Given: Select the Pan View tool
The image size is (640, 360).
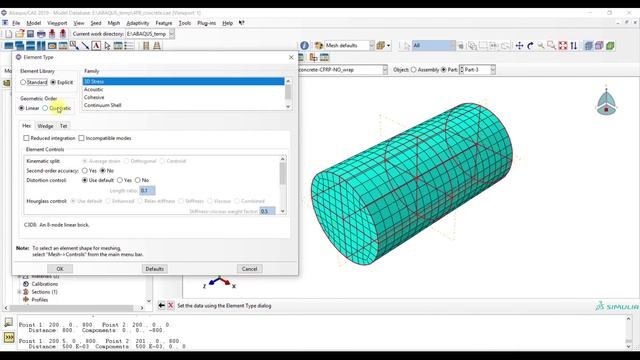Looking at the screenshot, I should coord(519,46).
